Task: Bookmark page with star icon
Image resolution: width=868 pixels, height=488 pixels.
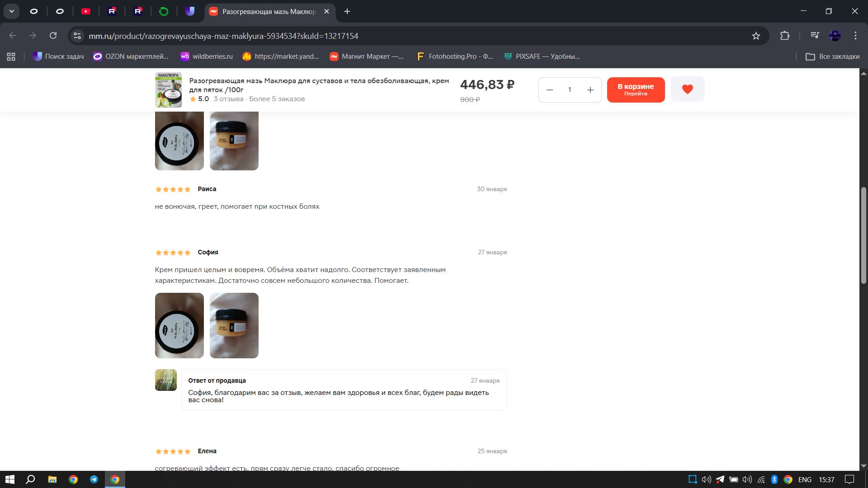Action: pos(756,36)
